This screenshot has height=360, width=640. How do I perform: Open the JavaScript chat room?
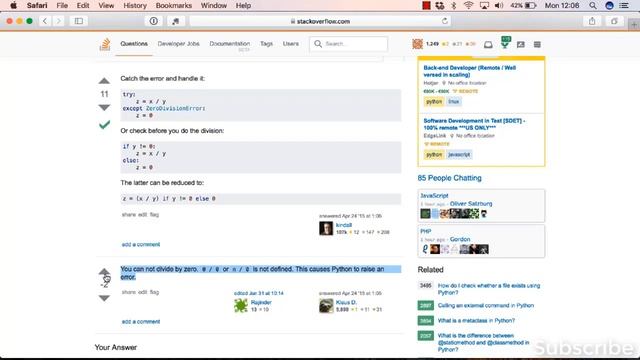(x=434, y=196)
